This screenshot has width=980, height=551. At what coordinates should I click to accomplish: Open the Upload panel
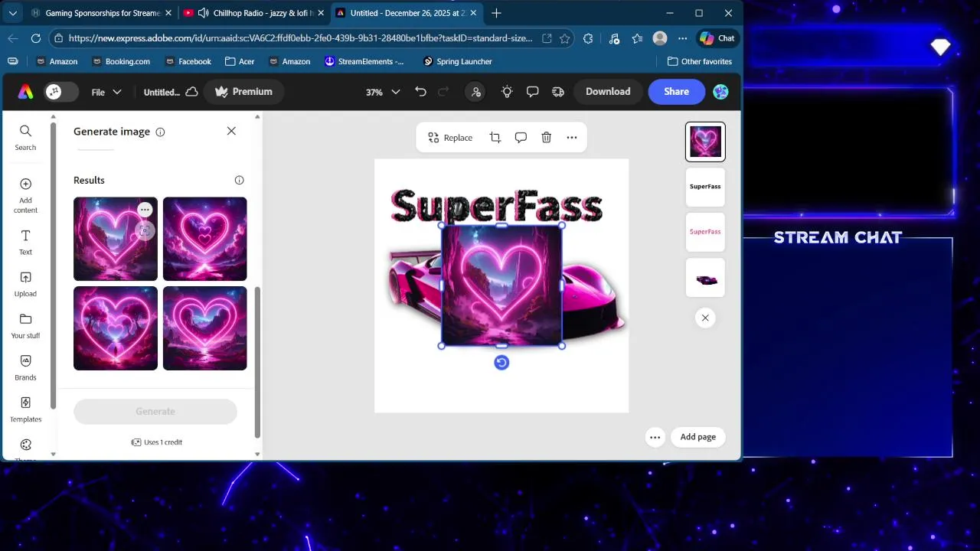25,284
